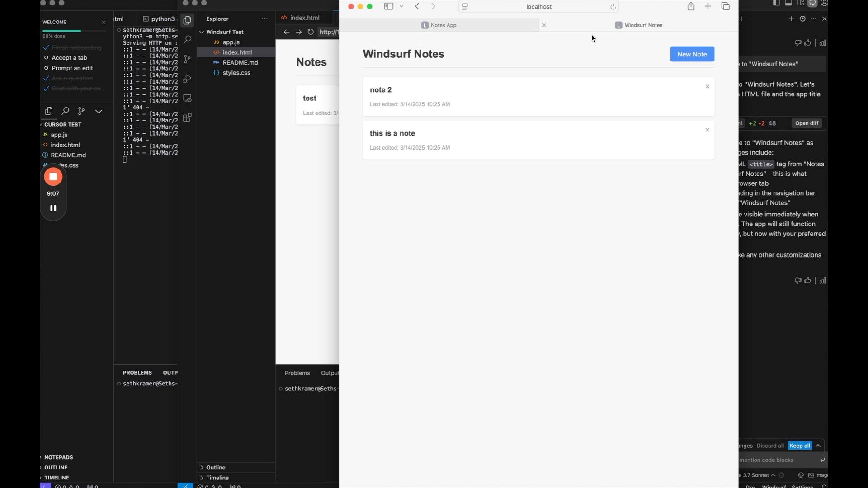
Task: Toggle 'Finish onboarding' checked item
Action: point(73,47)
